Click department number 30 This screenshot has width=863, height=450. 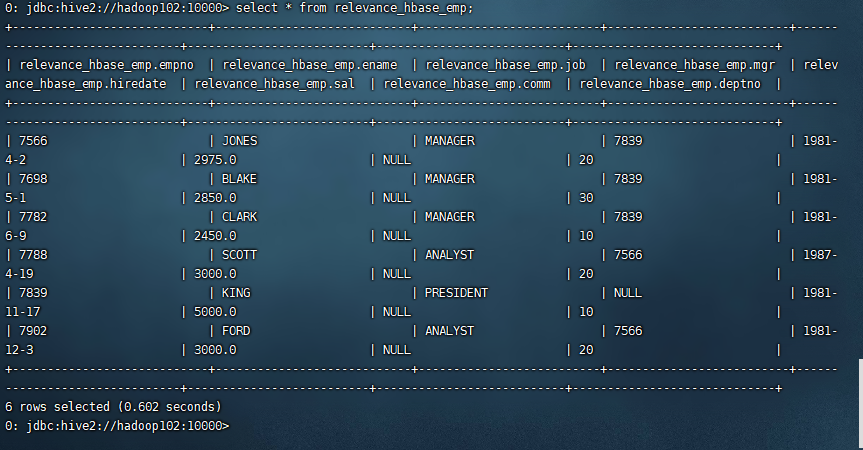pos(586,198)
